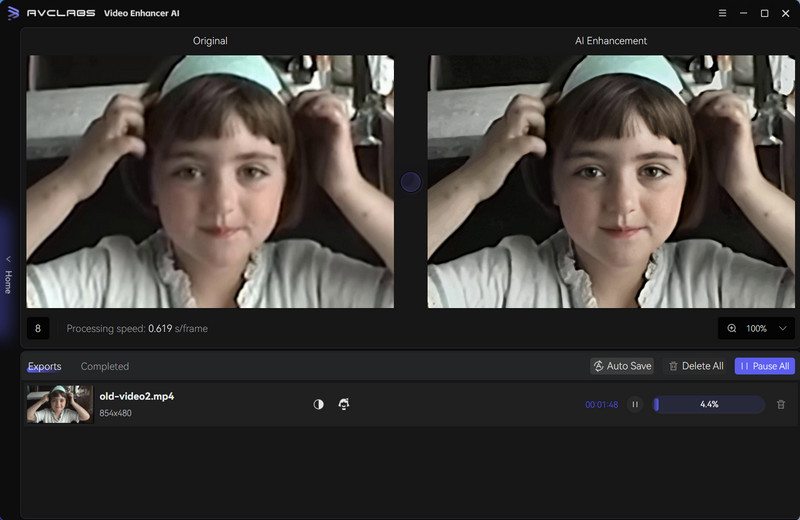The width and height of the screenshot is (800, 520).
Task: Switch to the Exports tab
Action: 44,366
